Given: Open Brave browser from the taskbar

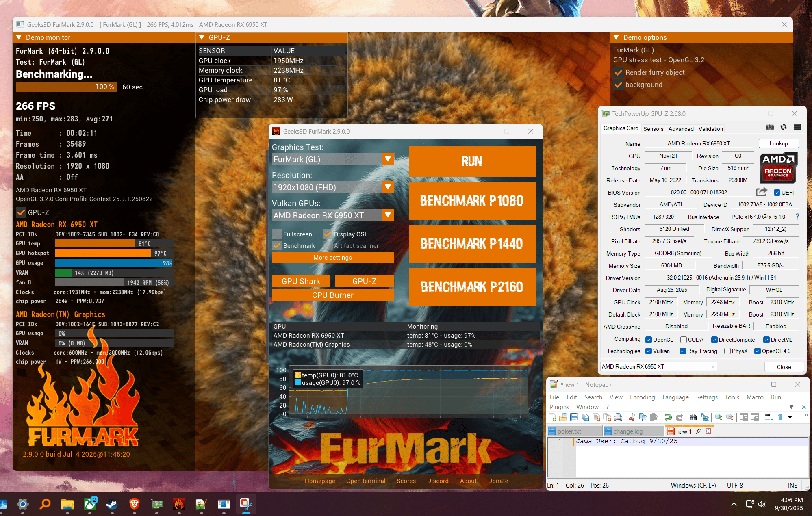Looking at the screenshot, I should tap(134, 504).
